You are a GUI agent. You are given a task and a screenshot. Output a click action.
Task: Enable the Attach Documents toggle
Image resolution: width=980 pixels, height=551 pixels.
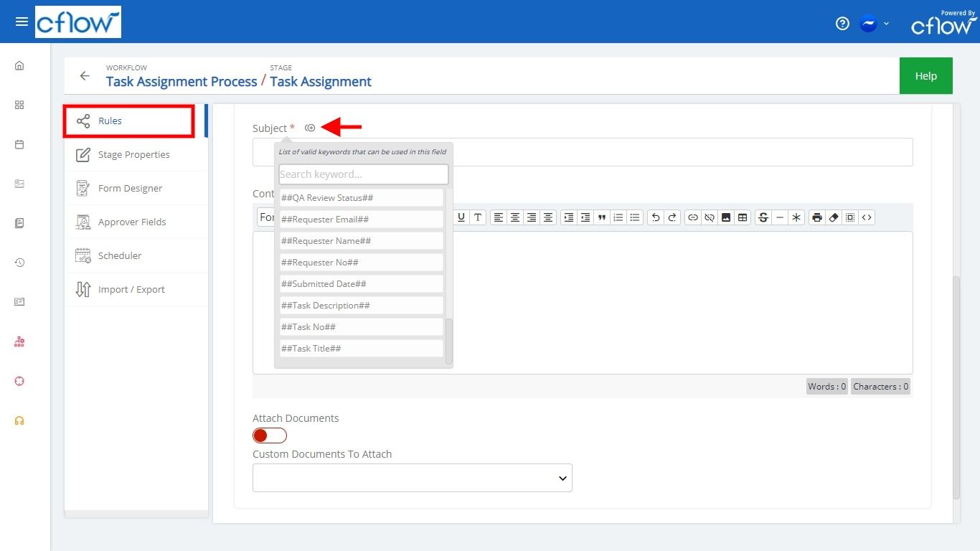(269, 435)
